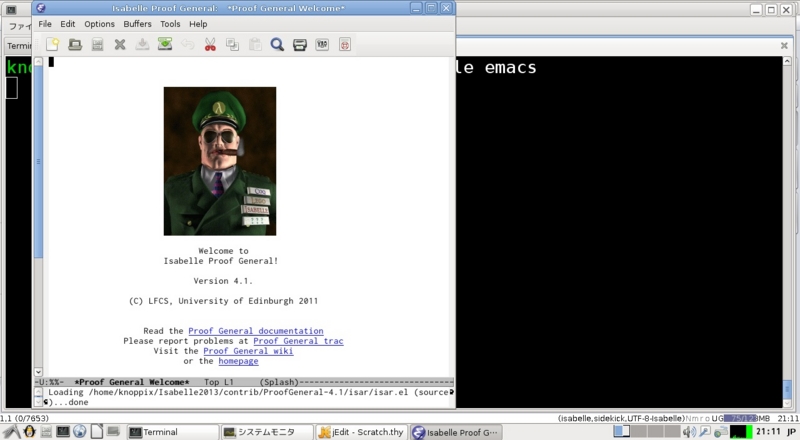Image resolution: width=800 pixels, height=440 pixels.
Task: Switch to jEdit - Scratch.thy taskbar button
Action: pyautogui.click(x=362, y=432)
